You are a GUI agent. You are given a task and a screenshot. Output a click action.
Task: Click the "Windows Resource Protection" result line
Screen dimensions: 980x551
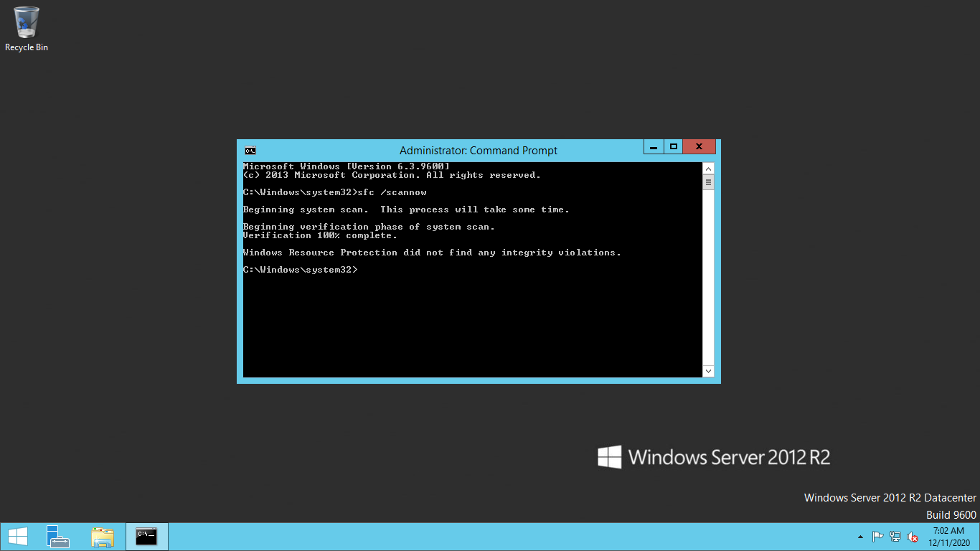click(432, 253)
